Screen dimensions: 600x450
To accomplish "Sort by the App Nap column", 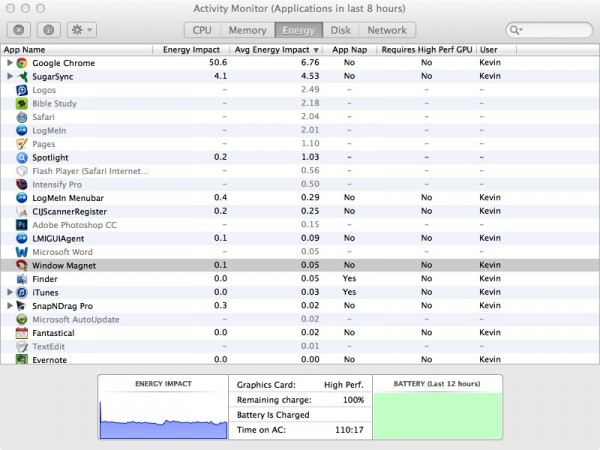I will [349, 50].
